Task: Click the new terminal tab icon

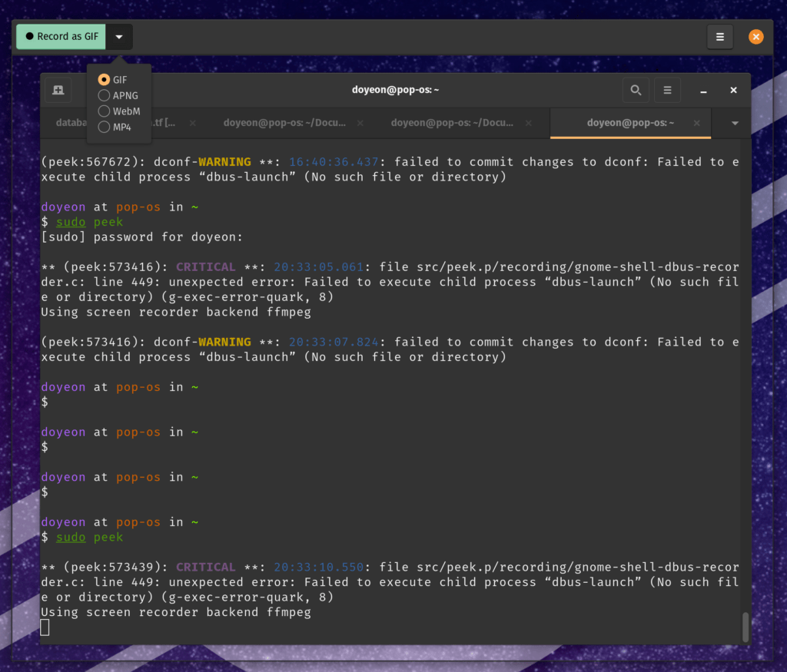Action: 58,90
